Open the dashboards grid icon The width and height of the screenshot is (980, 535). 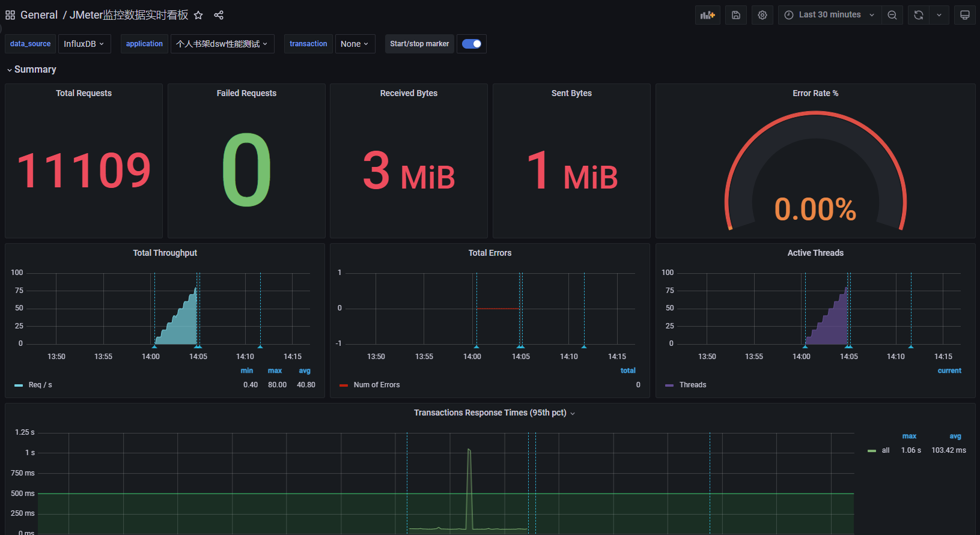10,15
